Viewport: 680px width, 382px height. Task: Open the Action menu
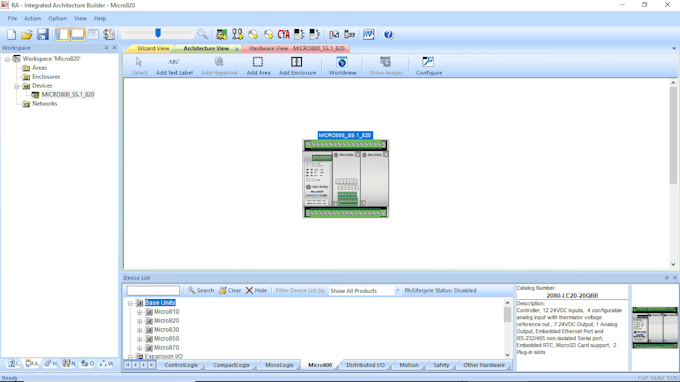(x=33, y=19)
